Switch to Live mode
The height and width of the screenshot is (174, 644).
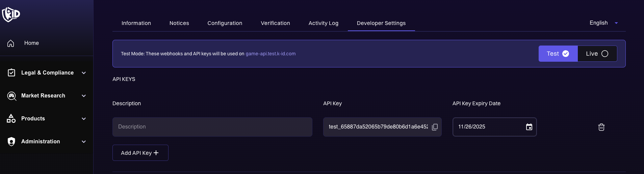[597, 54]
